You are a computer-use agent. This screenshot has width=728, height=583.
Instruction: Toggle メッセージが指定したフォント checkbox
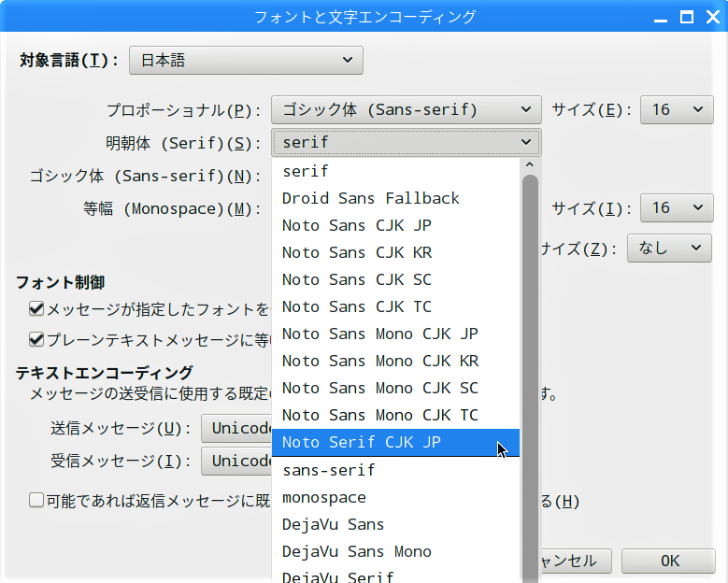[36, 308]
